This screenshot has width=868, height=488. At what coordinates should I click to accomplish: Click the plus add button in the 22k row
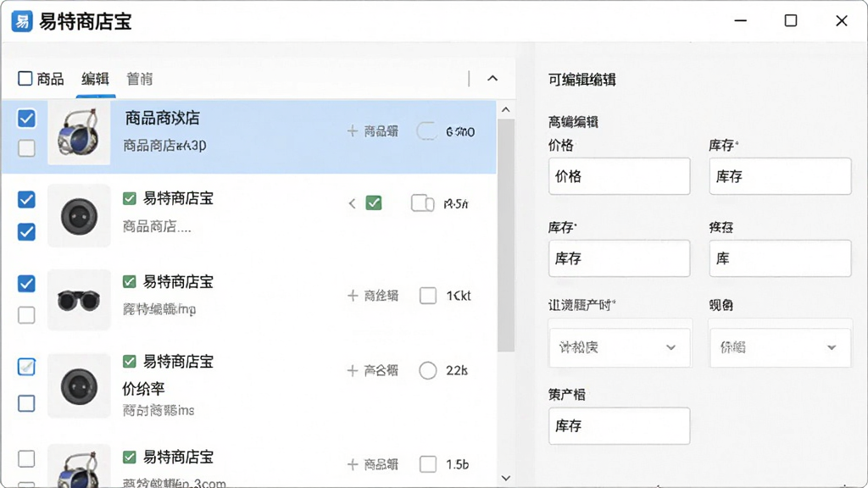click(352, 371)
